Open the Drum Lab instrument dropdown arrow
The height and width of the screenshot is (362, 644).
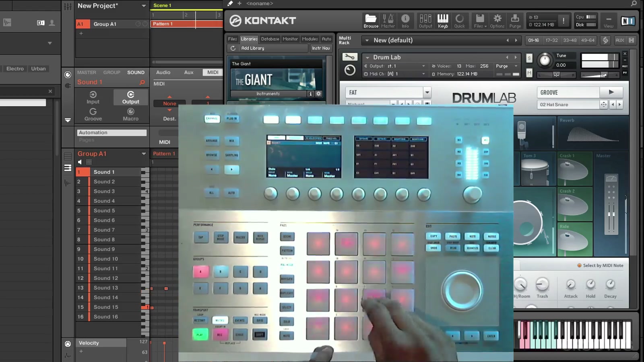click(x=367, y=58)
